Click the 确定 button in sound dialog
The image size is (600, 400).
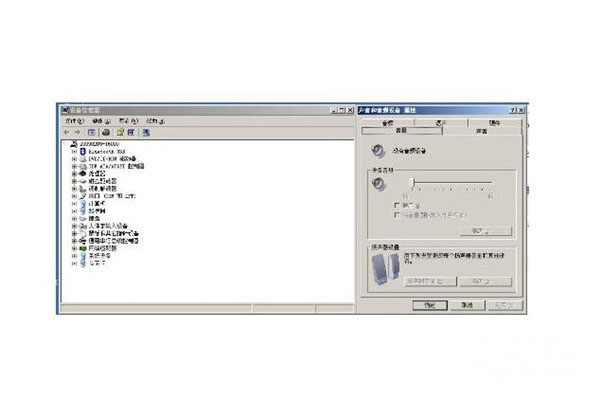point(430,305)
